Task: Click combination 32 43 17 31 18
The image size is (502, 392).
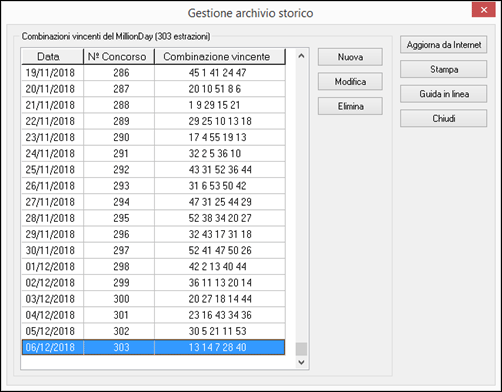Action: tap(220, 234)
